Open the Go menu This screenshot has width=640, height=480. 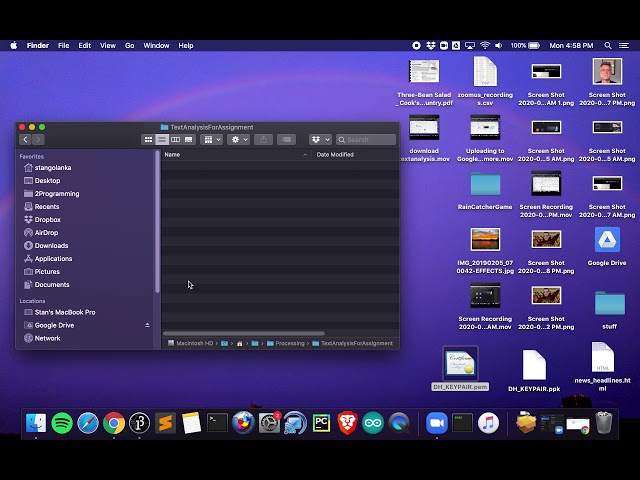click(x=129, y=46)
